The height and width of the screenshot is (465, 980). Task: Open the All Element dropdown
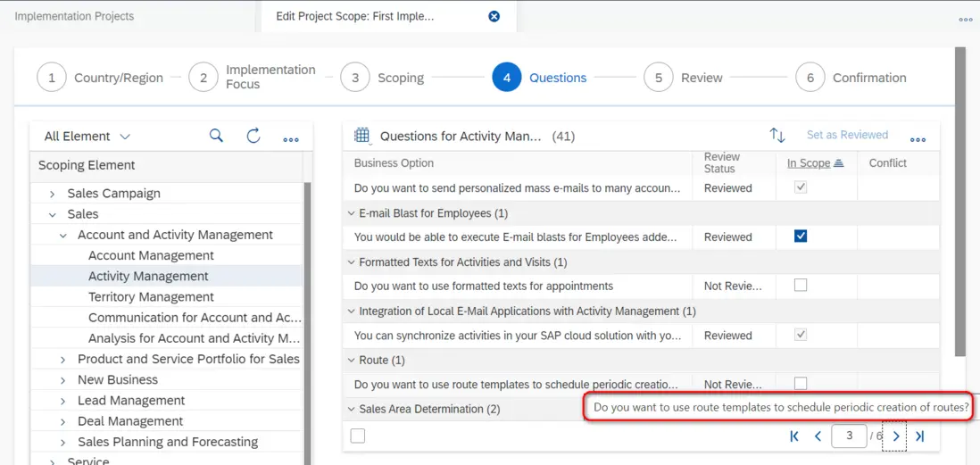click(87, 136)
